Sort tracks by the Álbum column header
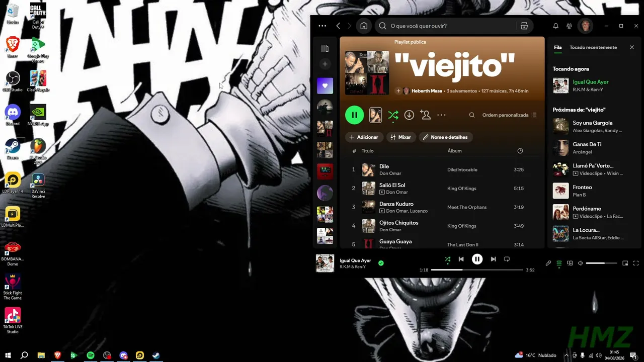 click(454, 151)
